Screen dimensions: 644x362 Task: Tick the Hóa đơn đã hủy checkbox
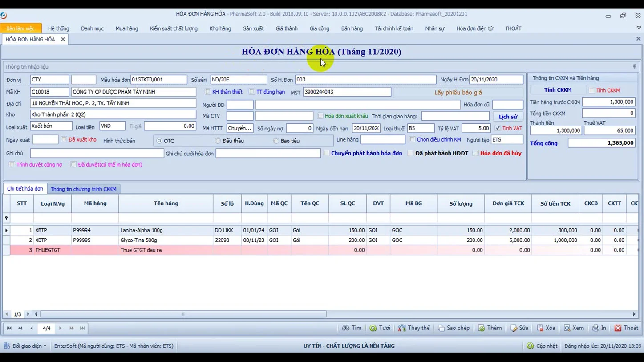tap(476, 153)
